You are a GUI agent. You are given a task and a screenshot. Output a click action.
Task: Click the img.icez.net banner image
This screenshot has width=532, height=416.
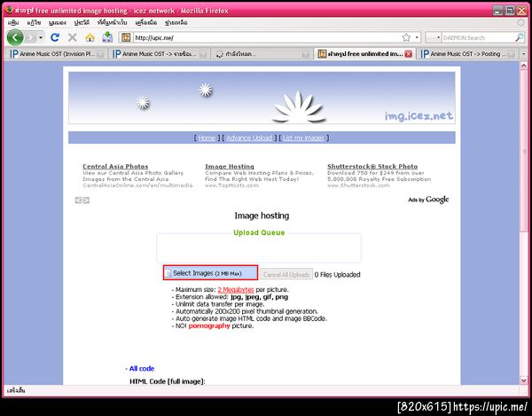coord(262,98)
